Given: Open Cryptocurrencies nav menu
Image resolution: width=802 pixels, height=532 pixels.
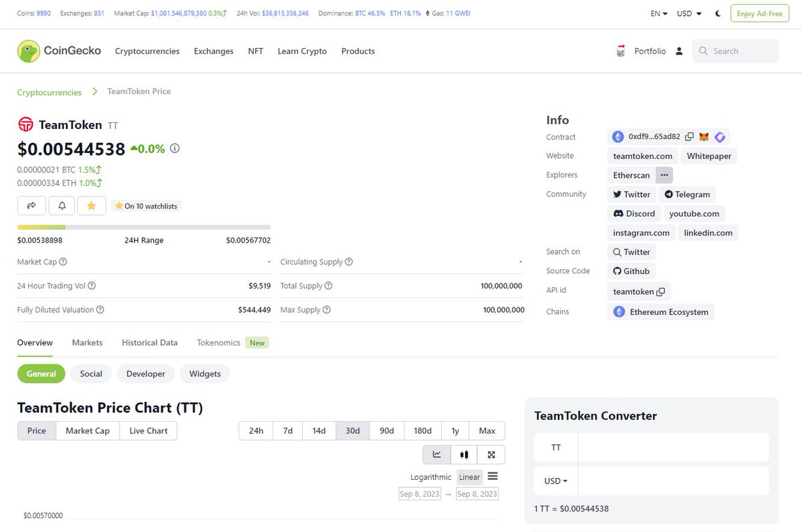Looking at the screenshot, I should pyautogui.click(x=147, y=51).
